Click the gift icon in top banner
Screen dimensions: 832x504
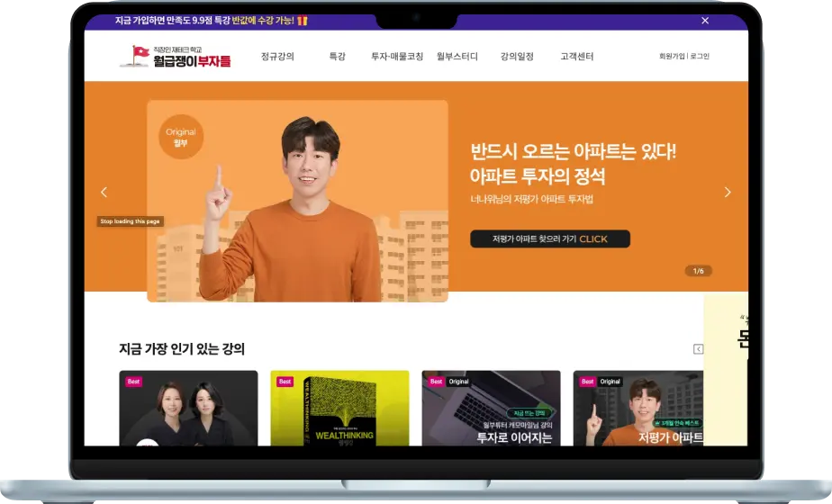pyautogui.click(x=303, y=21)
